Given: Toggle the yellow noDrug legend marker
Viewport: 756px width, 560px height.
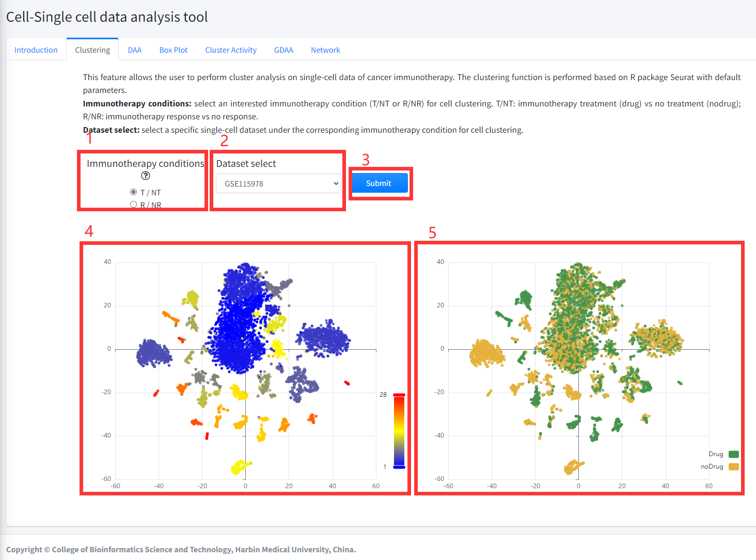Looking at the screenshot, I should tap(733, 466).
